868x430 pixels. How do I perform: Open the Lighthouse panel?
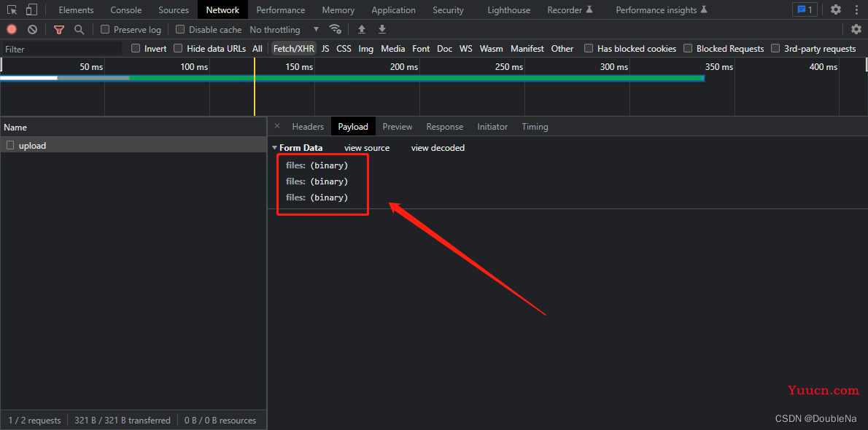(x=508, y=10)
